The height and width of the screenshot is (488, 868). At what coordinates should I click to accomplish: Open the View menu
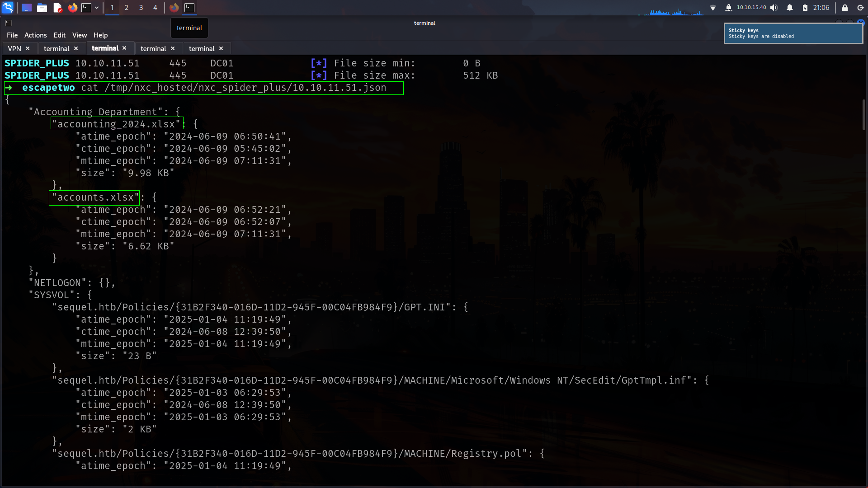tap(80, 35)
